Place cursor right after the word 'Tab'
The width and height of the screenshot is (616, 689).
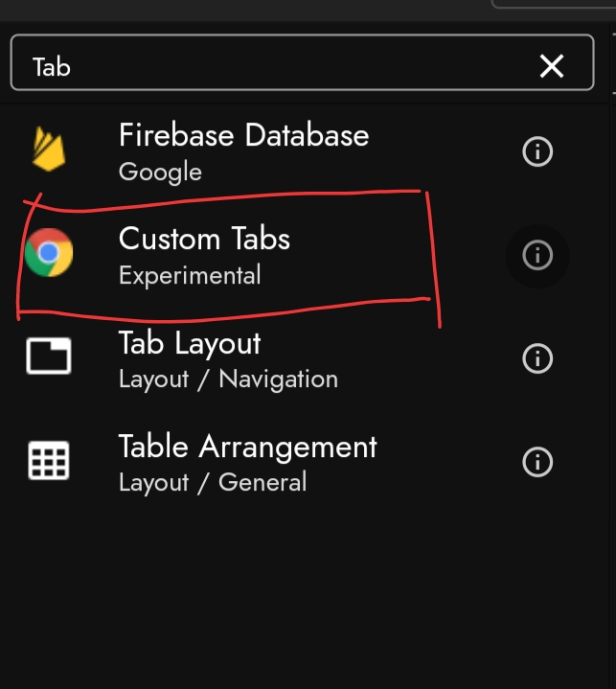click(73, 66)
